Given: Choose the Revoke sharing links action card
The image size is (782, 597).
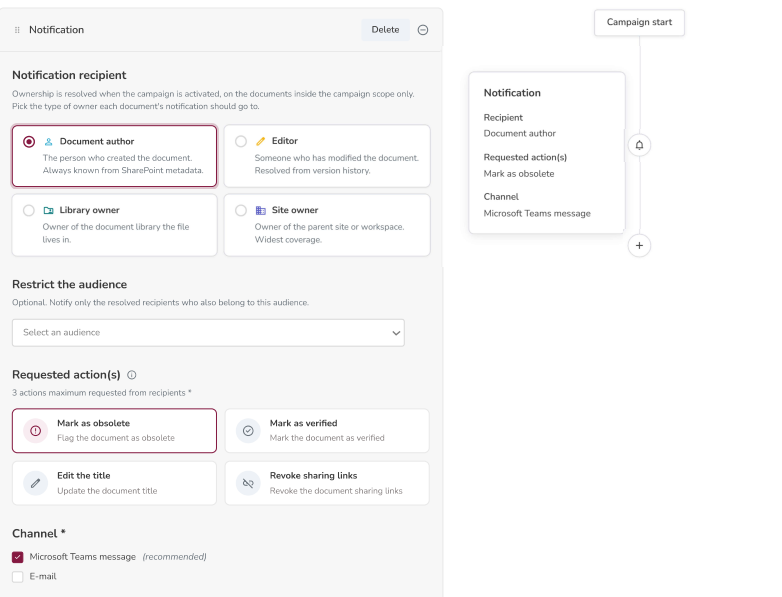Looking at the screenshot, I should click(x=327, y=483).
